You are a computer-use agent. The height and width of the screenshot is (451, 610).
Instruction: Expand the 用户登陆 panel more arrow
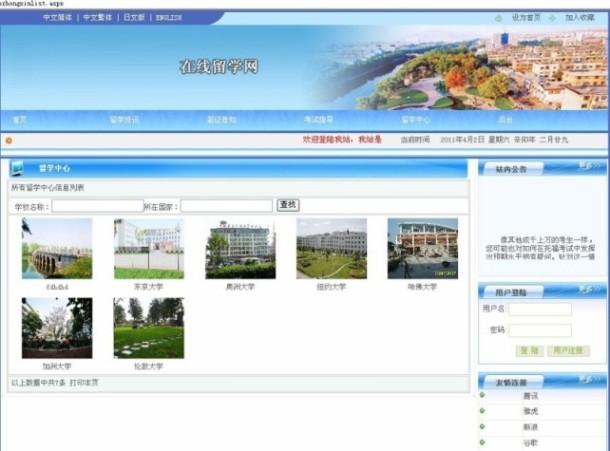click(590, 291)
